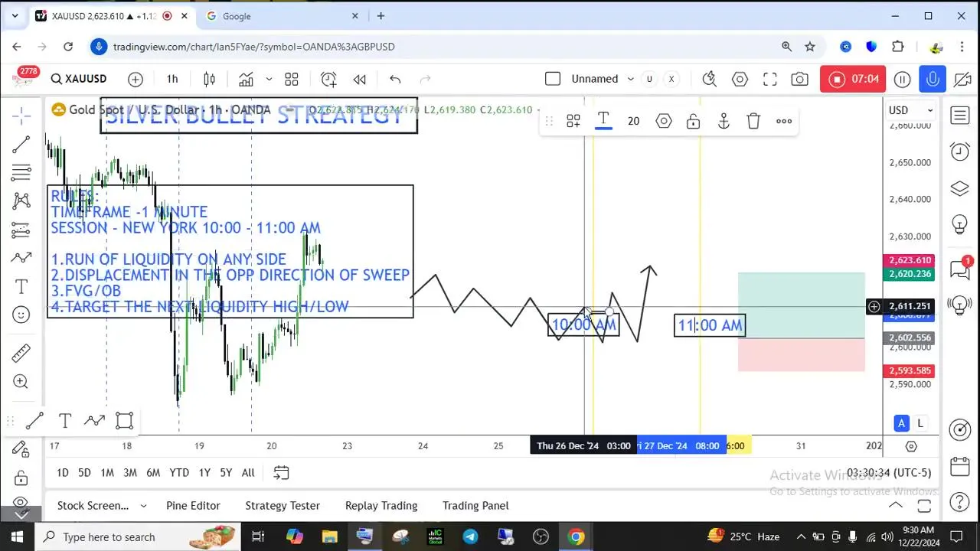This screenshot has width=980, height=551.
Task: Enter fullscreen mode
Action: [x=769, y=79]
